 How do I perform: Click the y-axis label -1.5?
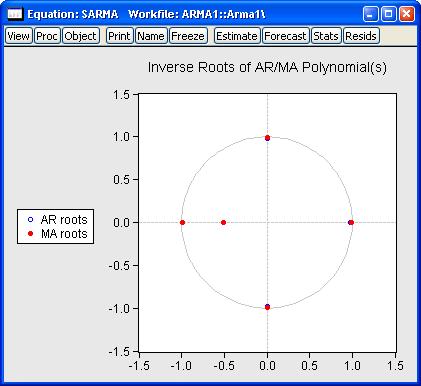[x=119, y=351]
